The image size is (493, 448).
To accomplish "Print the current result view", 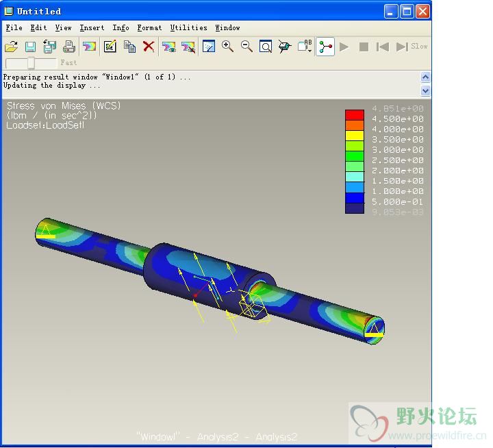I will (69, 47).
